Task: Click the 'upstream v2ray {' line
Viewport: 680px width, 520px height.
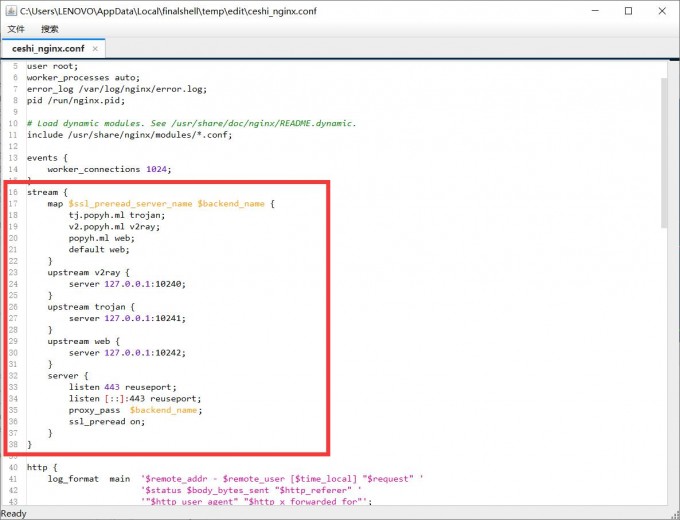Action: coord(88,272)
